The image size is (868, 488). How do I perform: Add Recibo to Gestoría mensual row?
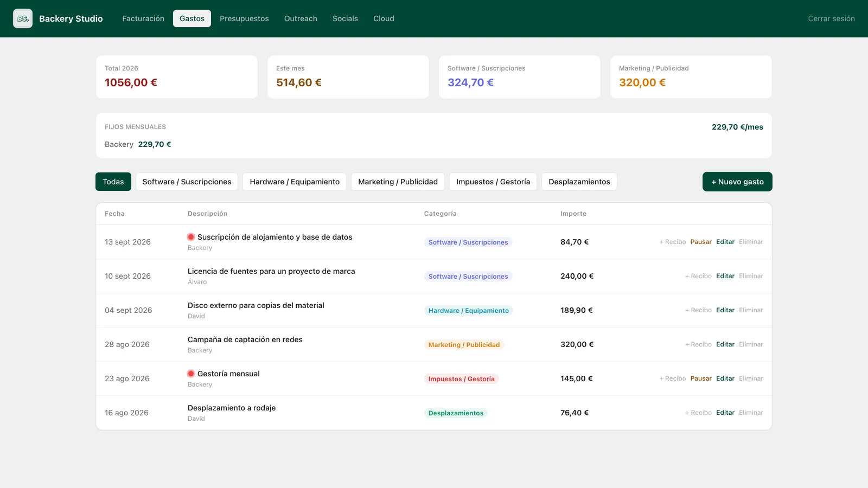tap(672, 378)
